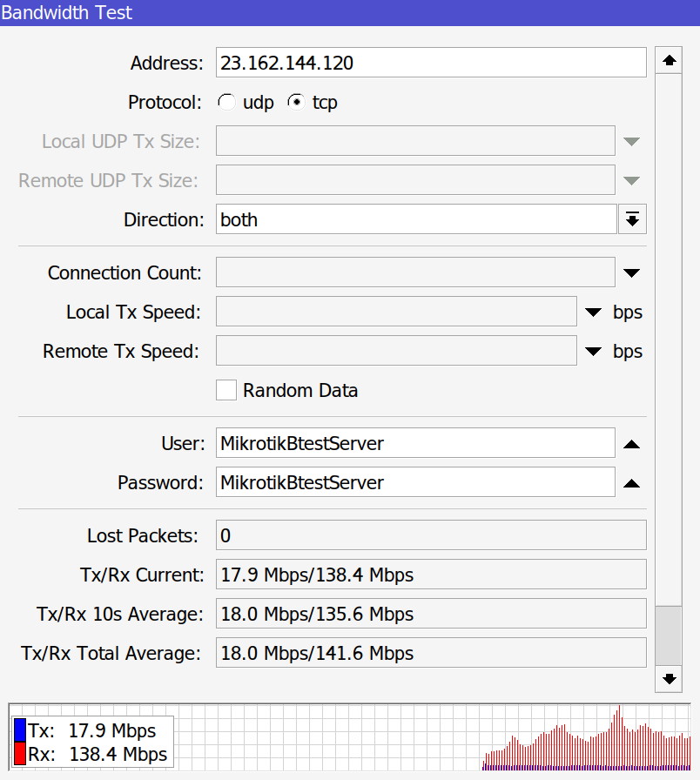Click the blue Tx legend swatch

click(20, 730)
